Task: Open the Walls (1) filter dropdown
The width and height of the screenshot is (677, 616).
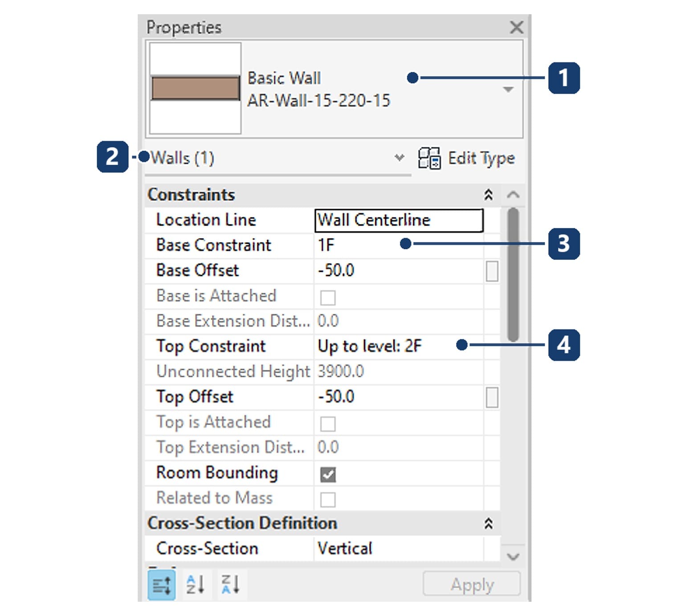Action: 400,158
